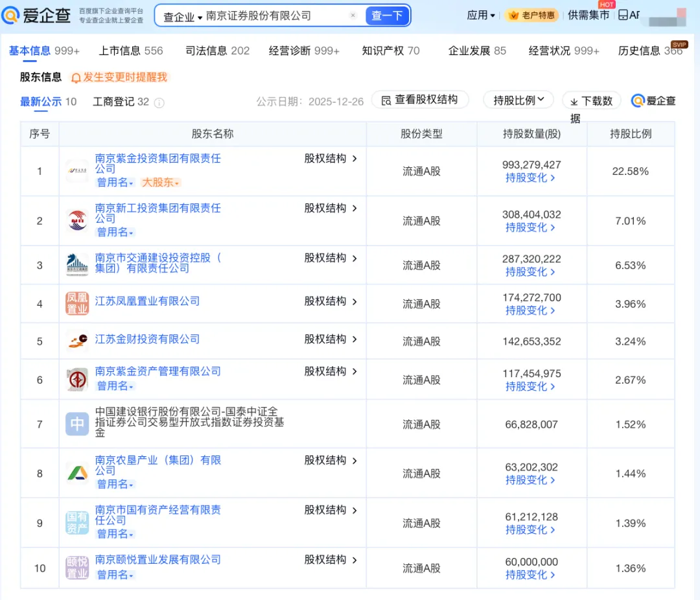The image size is (700, 600).
Task: Click the 国有资产 logo icon
Action: (x=77, y=523)
